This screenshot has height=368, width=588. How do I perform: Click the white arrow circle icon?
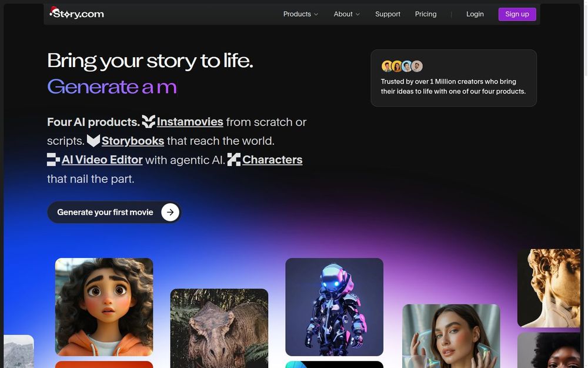click(x=171, y=212)
